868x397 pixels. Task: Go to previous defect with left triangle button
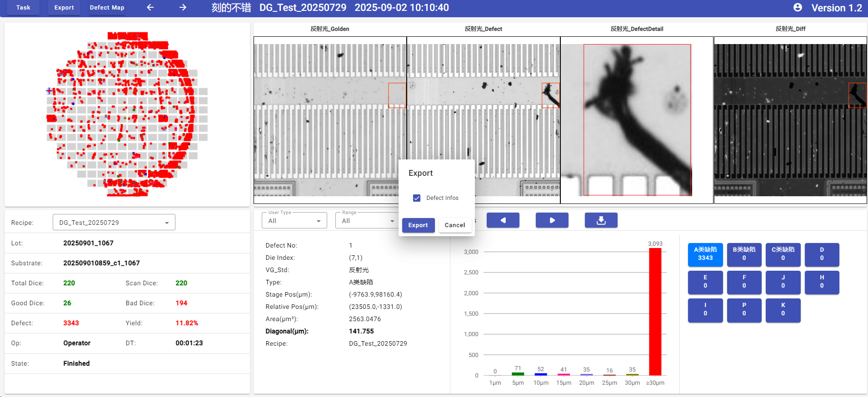[503, 220]
